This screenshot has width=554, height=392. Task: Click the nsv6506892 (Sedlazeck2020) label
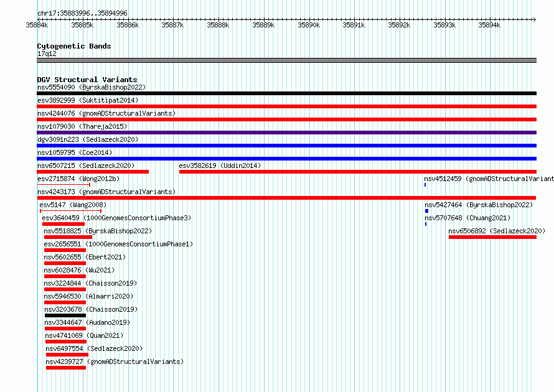pos(497,231)
